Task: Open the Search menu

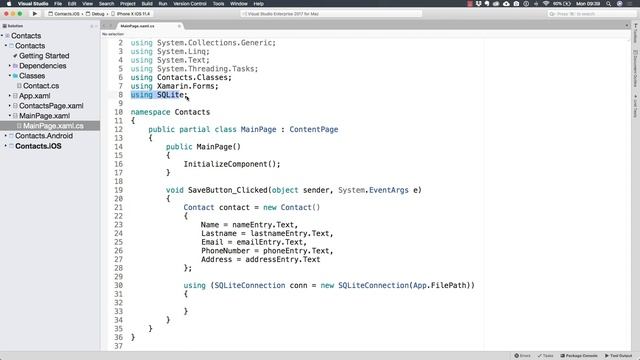Action: [107, 4]
